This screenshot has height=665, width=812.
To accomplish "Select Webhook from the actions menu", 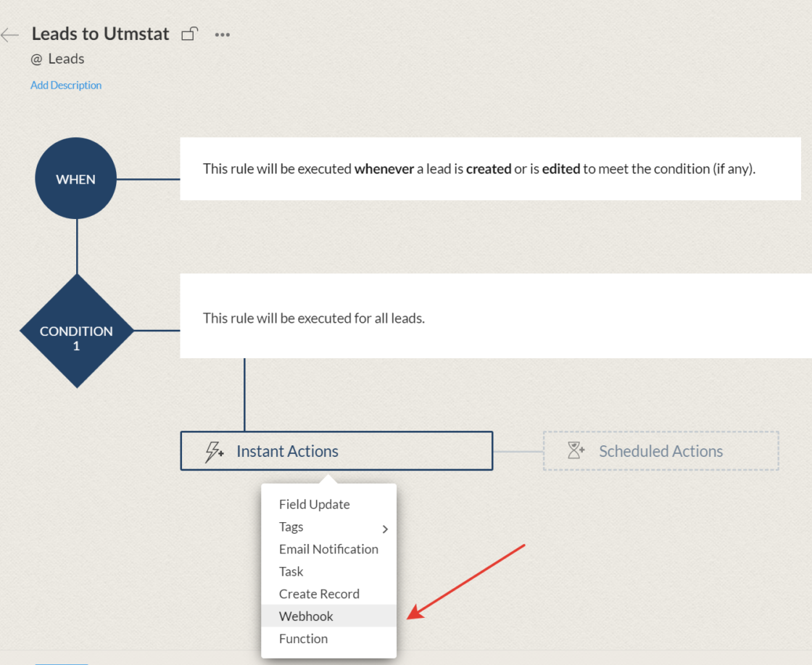I will 306,616.
